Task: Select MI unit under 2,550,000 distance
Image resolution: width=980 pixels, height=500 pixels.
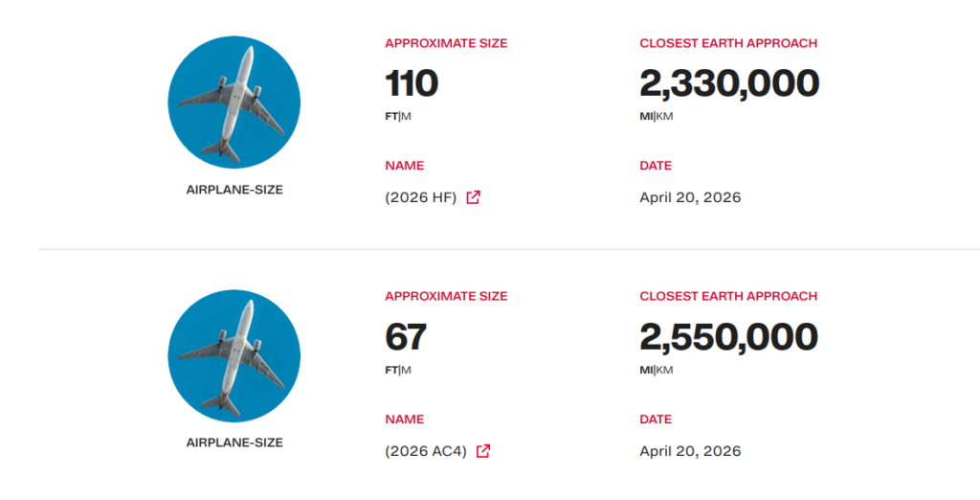Action: tap(646, 370)
